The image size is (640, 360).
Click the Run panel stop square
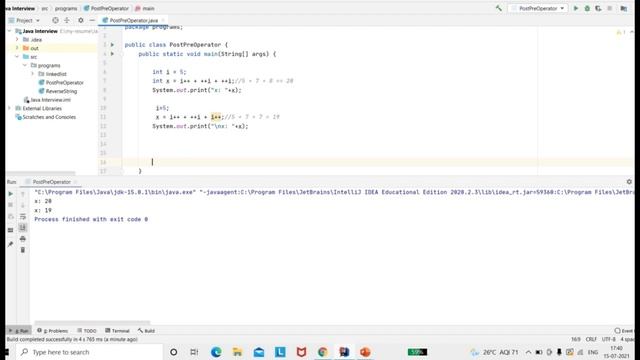(x=11, y=205)
